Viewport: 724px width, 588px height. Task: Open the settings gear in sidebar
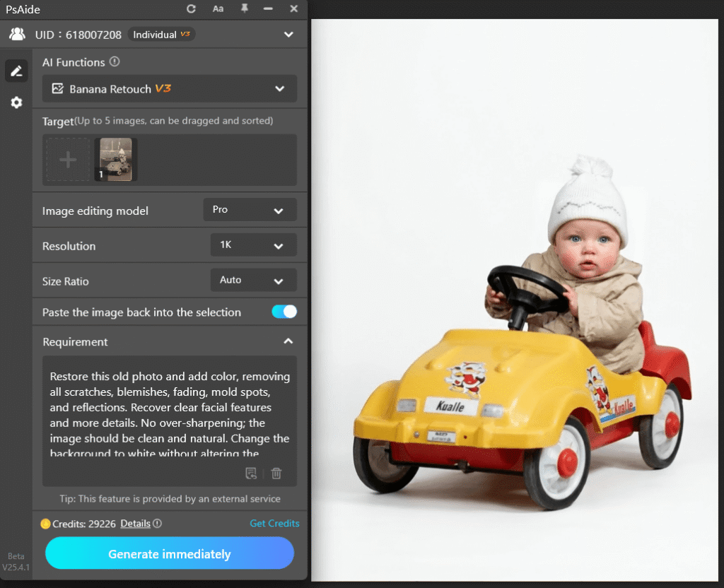(x=16, y=102)
